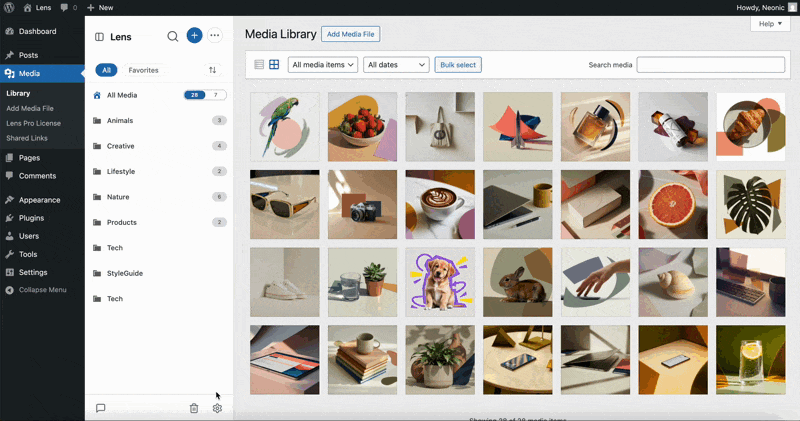Open Plugins menu item
This screenshot has width=800, height=421.
(x=31, y=218)
